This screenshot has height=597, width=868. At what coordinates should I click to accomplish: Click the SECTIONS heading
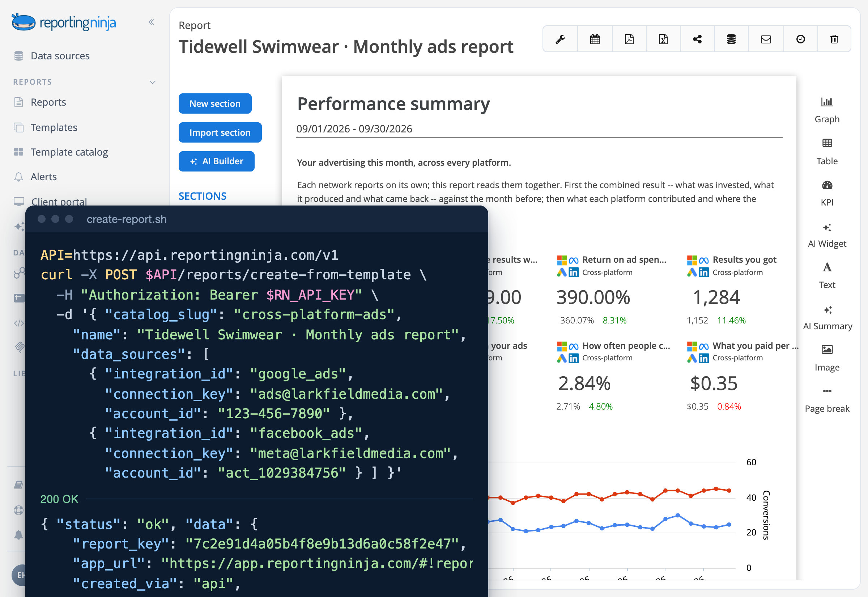click(x=202, y=196)
